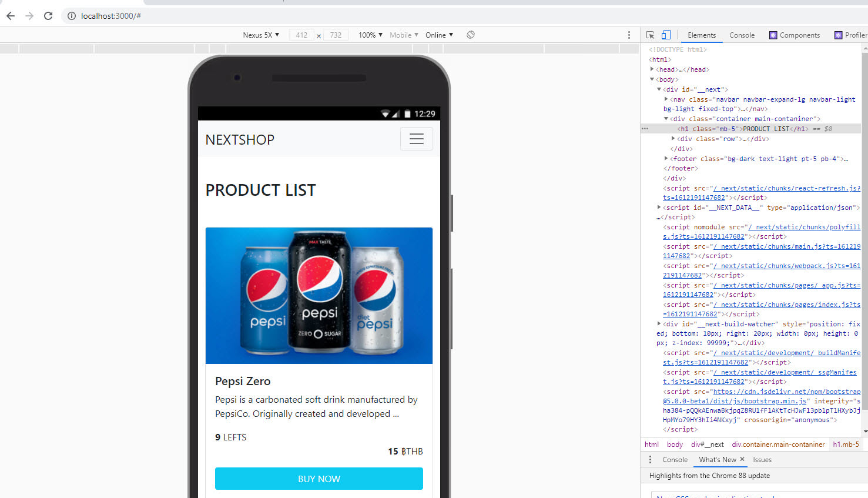Toggle the device toolbar mode
This screenshot has width=868, height=498.
[x=666, y=35]
